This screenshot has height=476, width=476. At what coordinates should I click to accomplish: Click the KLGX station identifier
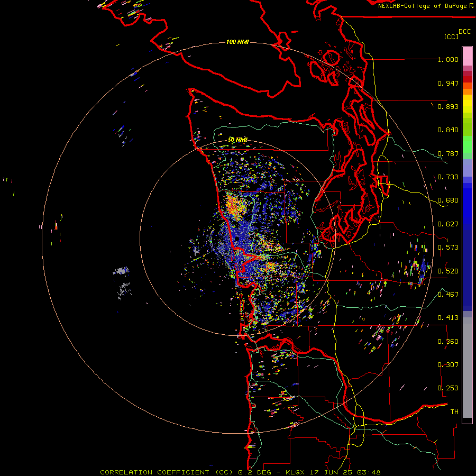pos(295,472)
